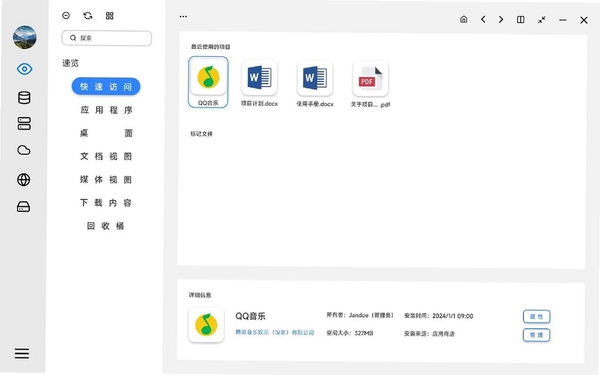Select the 使用手册.docx file
This screenshot has height=375, width=600.
(x=315, y=83)
